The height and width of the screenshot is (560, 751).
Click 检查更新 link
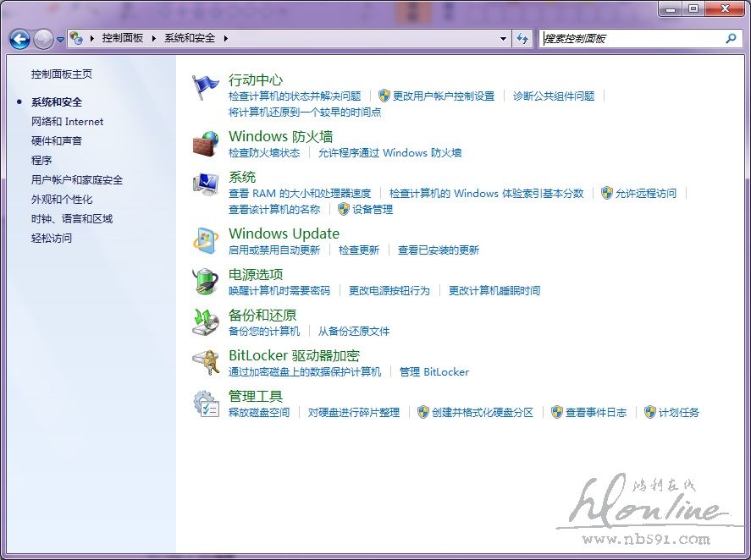[x=359, y=250]
